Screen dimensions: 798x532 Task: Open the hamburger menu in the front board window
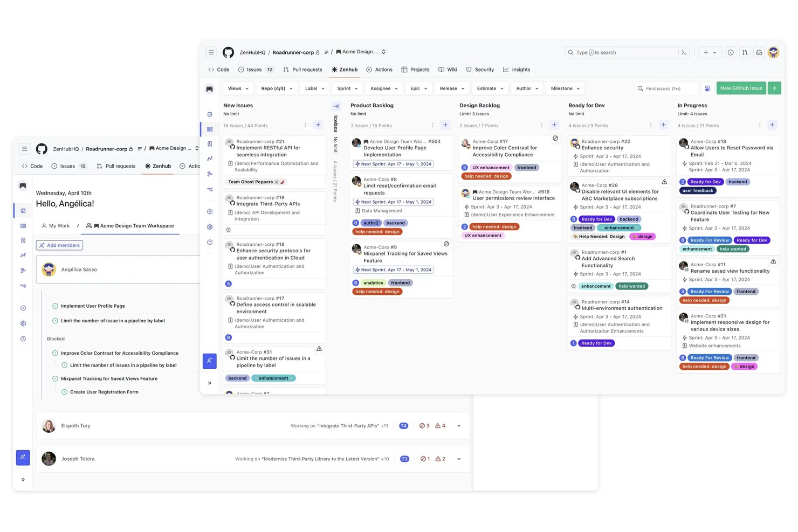(x=211, y=52)
